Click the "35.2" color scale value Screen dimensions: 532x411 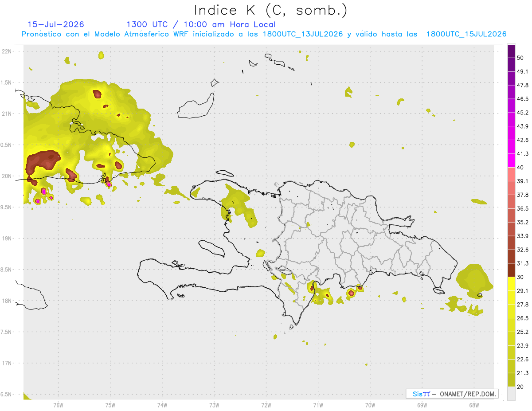523,223
